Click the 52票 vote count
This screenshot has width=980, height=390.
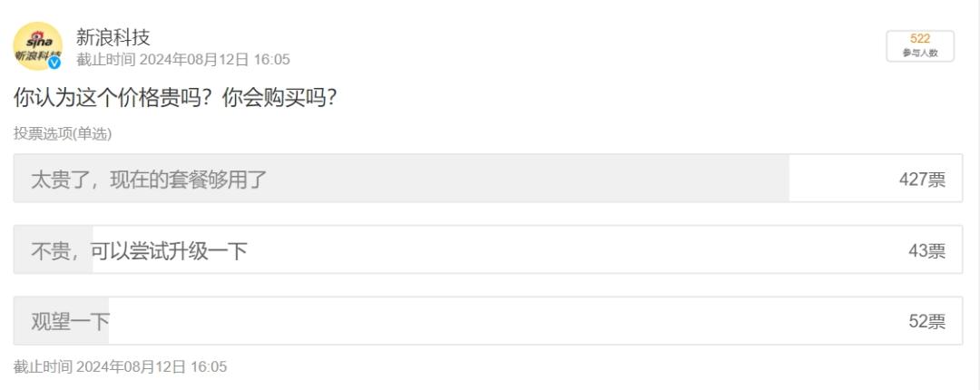coord(926,322)
